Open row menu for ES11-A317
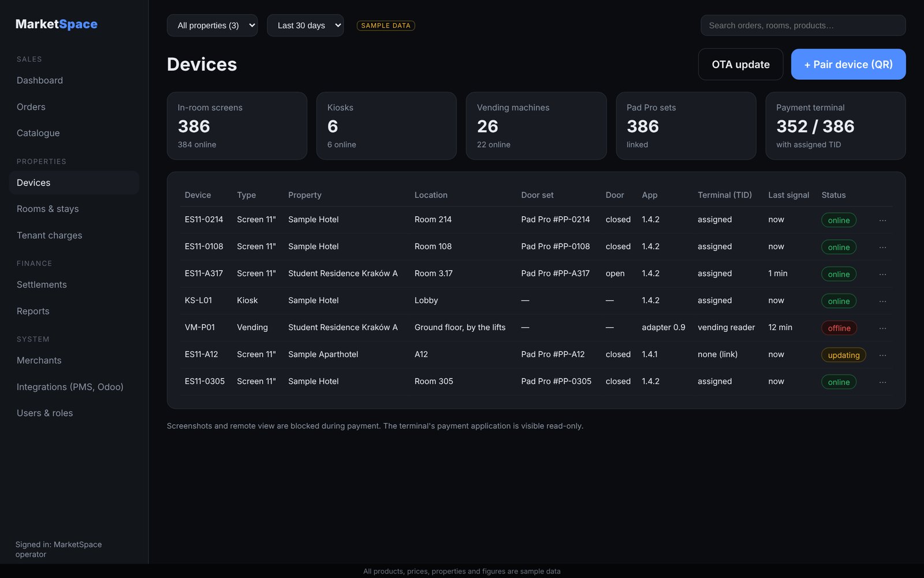The width and height of the screenshot is (924, 578). coord(882,274)
